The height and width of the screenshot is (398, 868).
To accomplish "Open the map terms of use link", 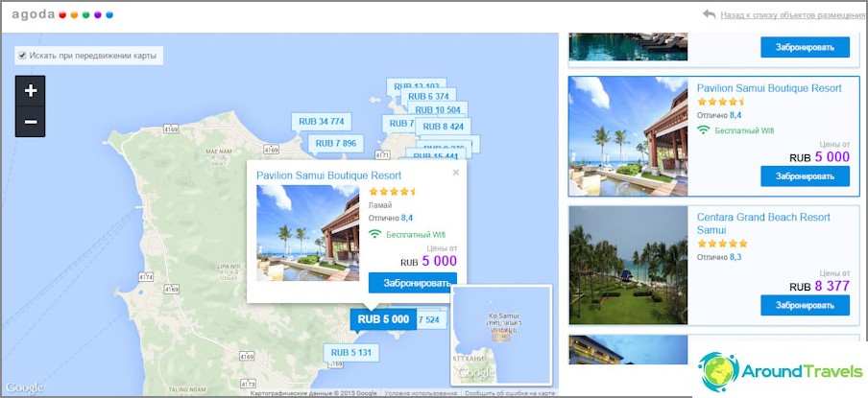I will click(x=422, y=393).
